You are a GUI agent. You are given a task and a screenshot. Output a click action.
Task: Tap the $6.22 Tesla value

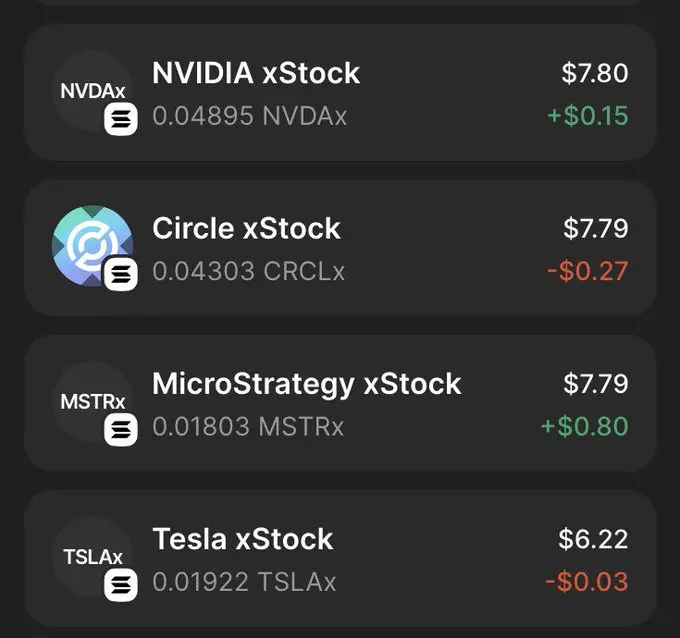[x=593, y=539]
